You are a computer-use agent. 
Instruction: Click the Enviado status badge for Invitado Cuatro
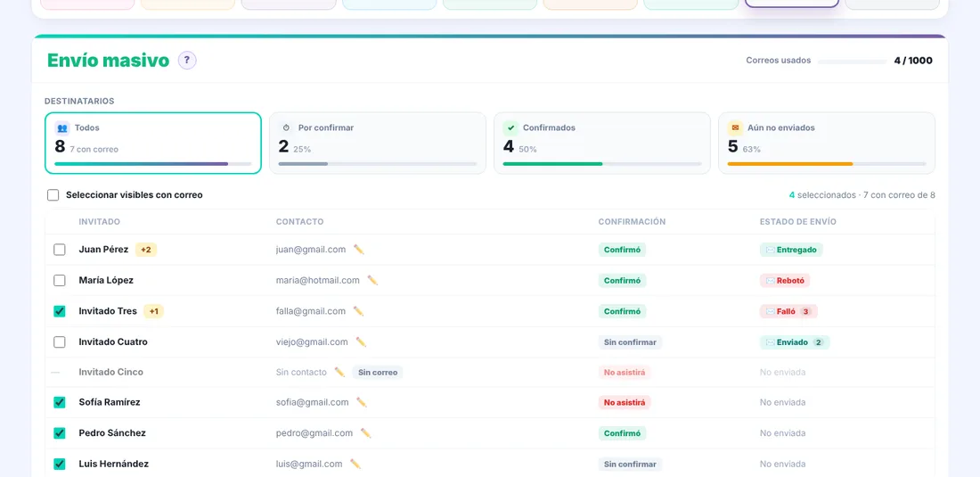(795, 342)
